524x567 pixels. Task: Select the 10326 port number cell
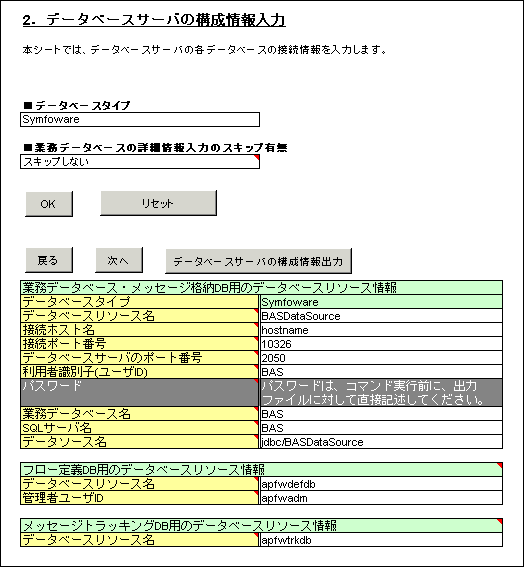coord(381,344)
